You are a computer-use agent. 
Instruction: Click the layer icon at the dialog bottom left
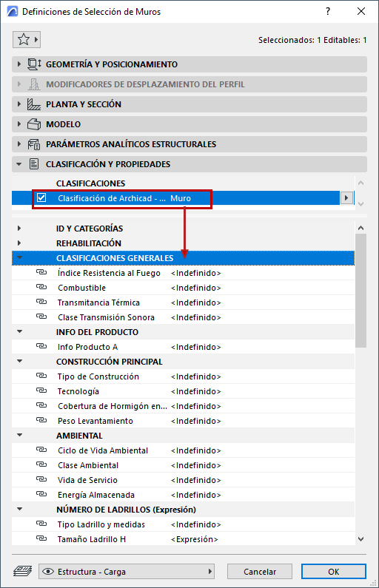(22, 571)
